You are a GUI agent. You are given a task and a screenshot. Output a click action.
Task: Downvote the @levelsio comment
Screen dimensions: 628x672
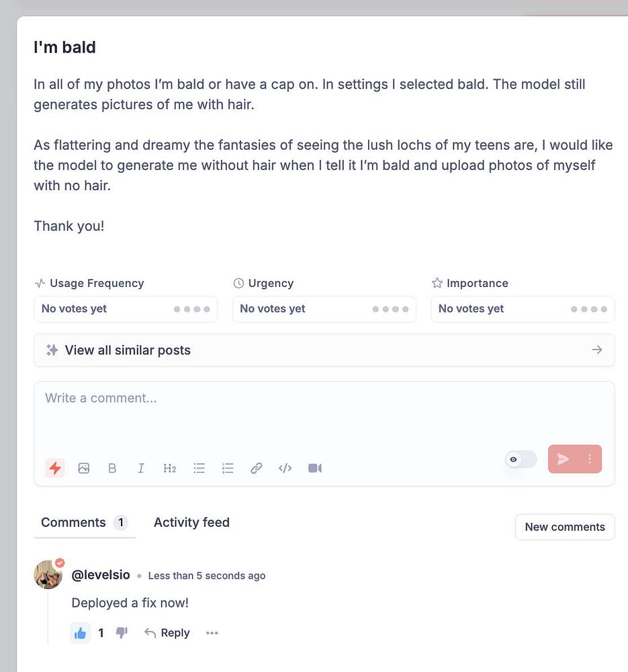(122, 633)
